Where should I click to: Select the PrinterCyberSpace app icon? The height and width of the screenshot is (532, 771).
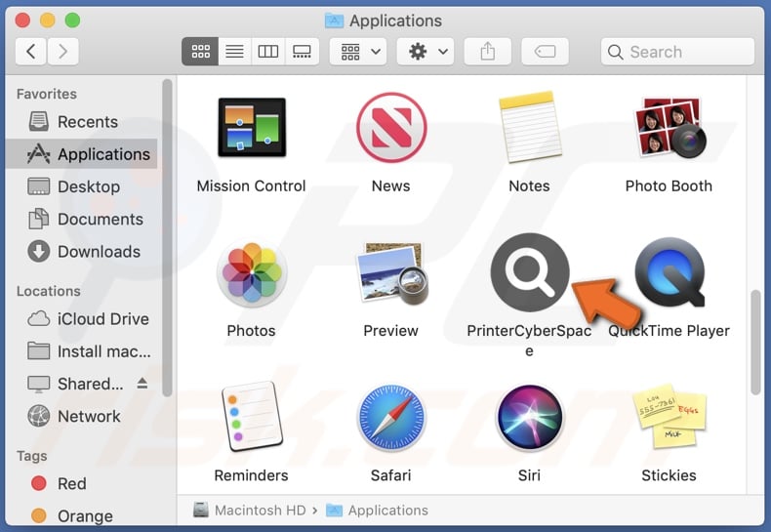point(530,272)
